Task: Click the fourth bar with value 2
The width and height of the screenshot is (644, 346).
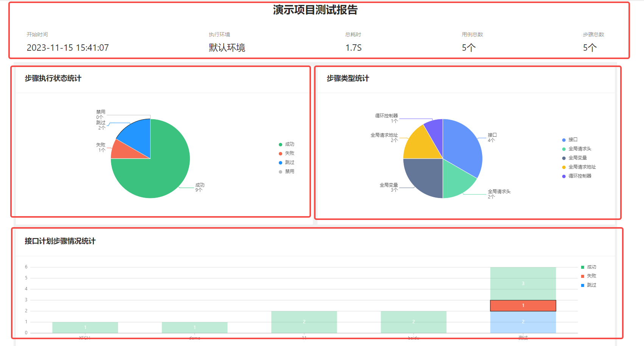Action: pyautogui.click(x=414, y=322)
